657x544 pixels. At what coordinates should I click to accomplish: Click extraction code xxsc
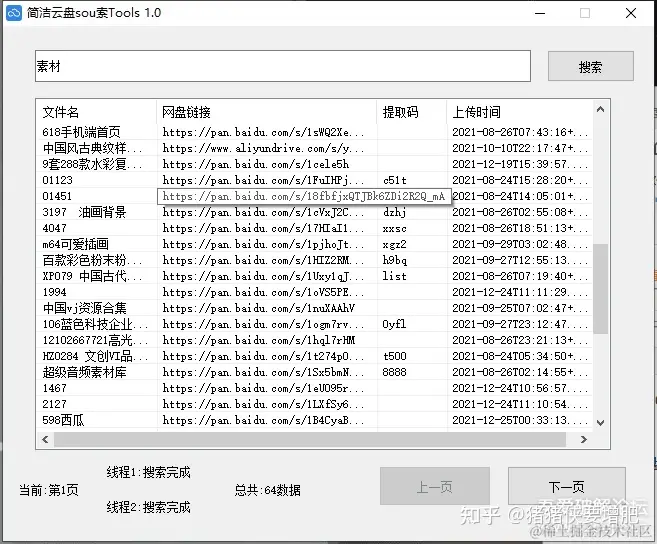(x=394, y=228)
